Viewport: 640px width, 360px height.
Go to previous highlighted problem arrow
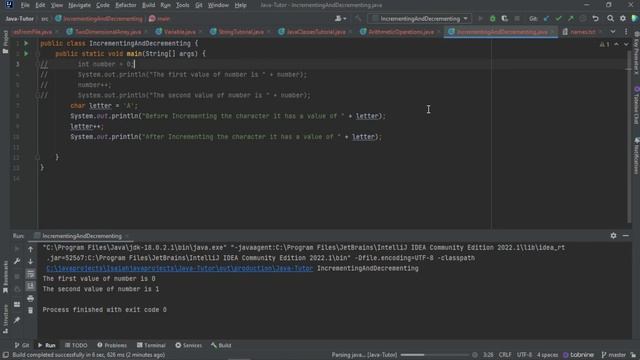(616, 44)
